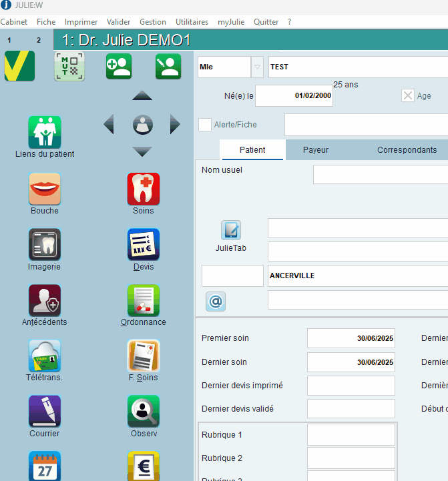The height and width of the screenshot is (481, 448).
Task: Go to next patient with right arrow
Action: point(175,124)
